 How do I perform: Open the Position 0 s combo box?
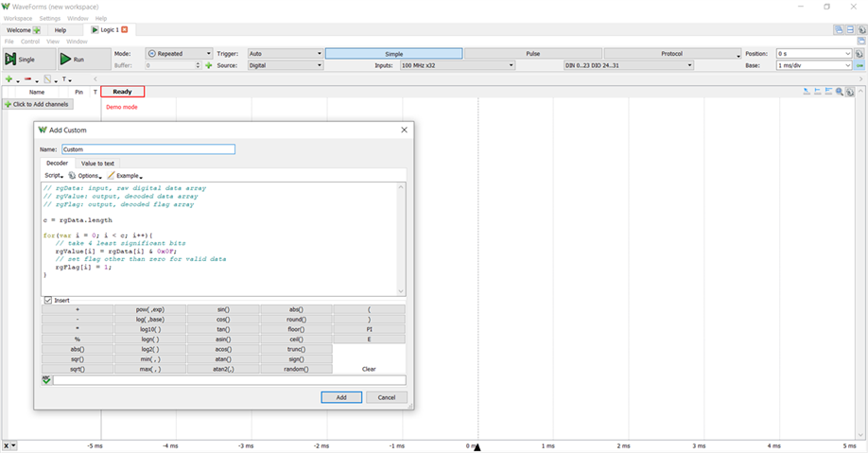(813, 54)
